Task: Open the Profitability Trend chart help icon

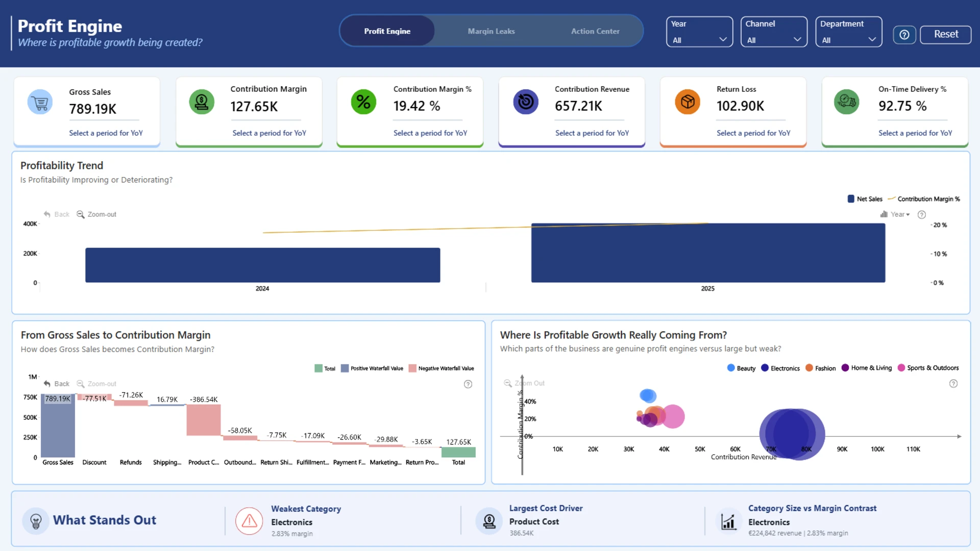Action: [x=922, y=215]
